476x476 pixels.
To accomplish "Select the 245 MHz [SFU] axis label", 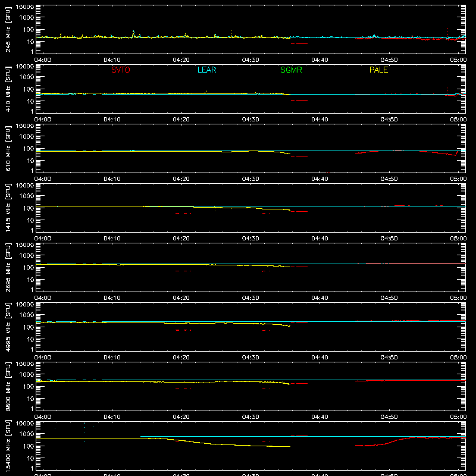I will point(8,30).
